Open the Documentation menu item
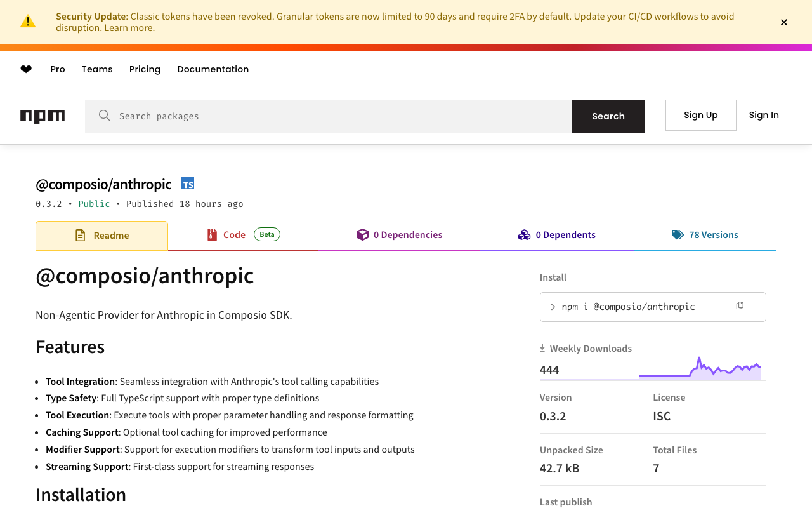Viewport: 812px width, 508px height. click(x=213, y=69)
